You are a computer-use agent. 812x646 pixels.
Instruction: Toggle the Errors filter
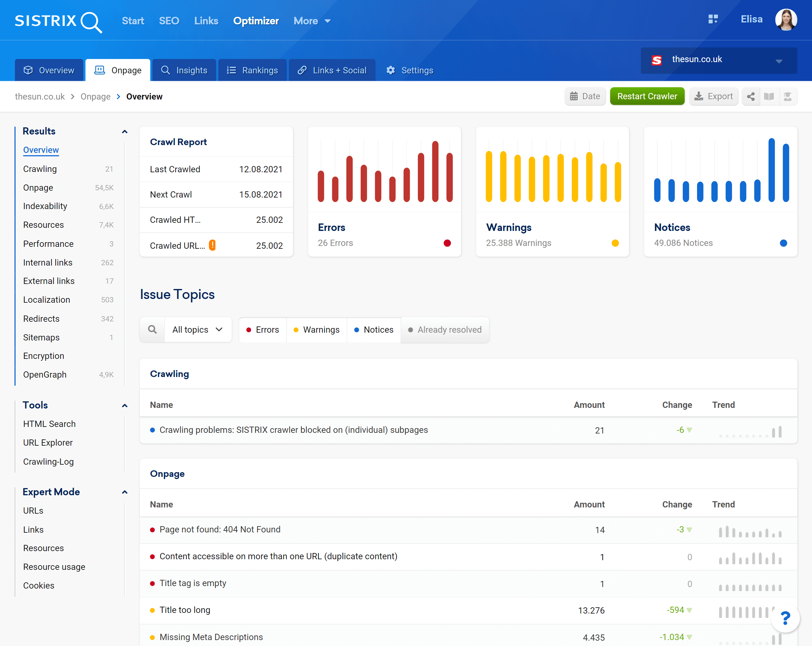pos(263,330)
